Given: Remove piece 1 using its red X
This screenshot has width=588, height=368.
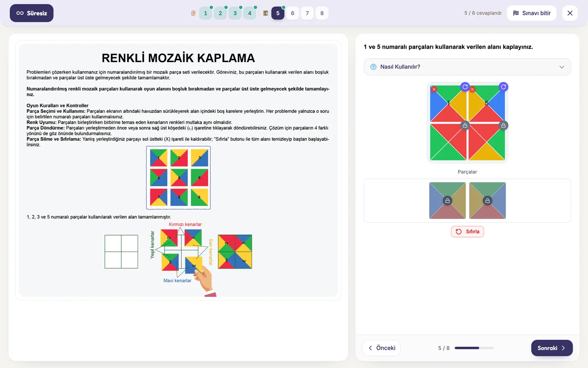Looking at the screenshot, I should [x=434, y=89].
